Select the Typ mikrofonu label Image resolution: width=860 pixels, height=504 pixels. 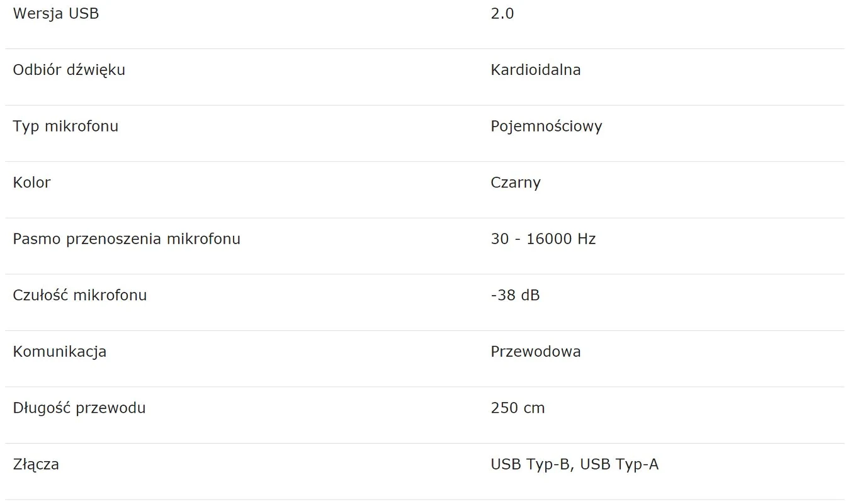(x=65, y=126)
